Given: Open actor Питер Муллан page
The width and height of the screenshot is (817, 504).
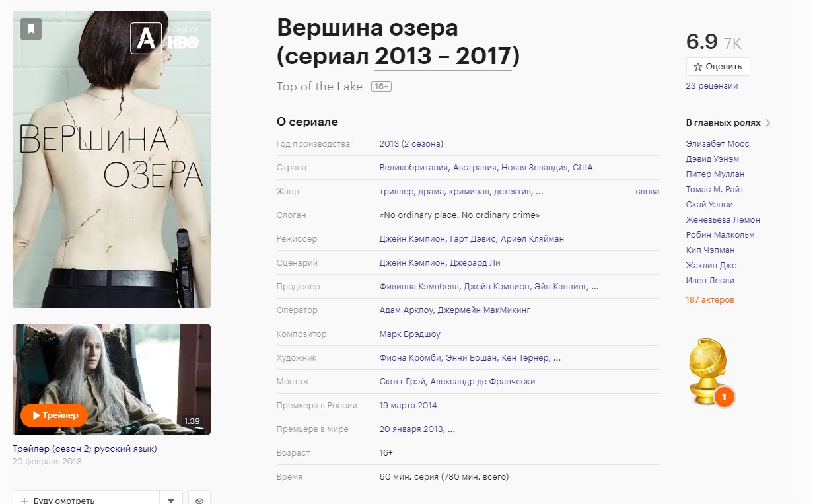Looking at the screenshot, I should (x=715, y=174).
